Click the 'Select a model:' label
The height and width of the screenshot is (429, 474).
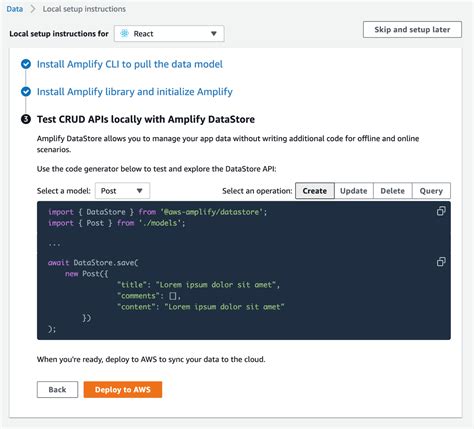(64, 191)
